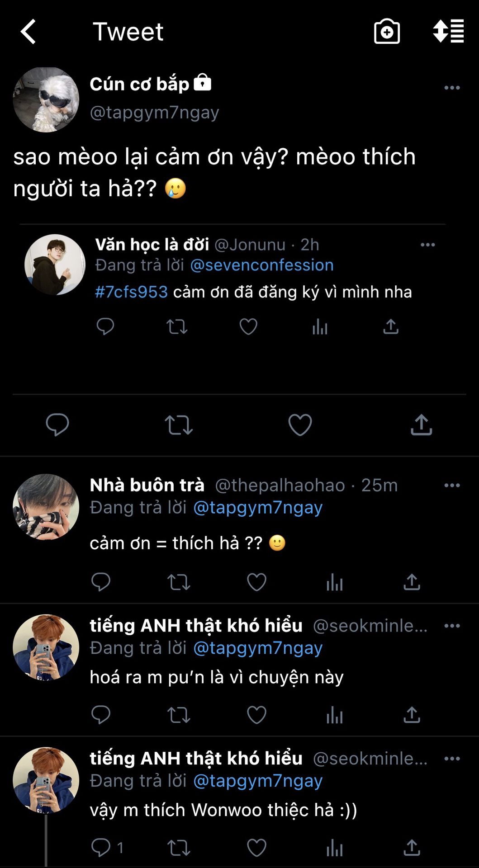Go back using the top-left arrow
Image resolution: width=479 pixels, height=868 pixels.
[28, 32]
